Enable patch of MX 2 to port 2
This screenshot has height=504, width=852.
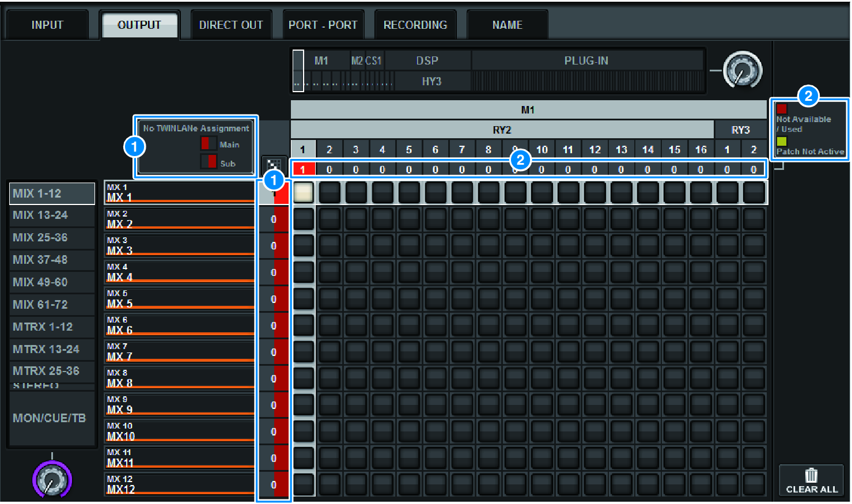click(330, 219)
